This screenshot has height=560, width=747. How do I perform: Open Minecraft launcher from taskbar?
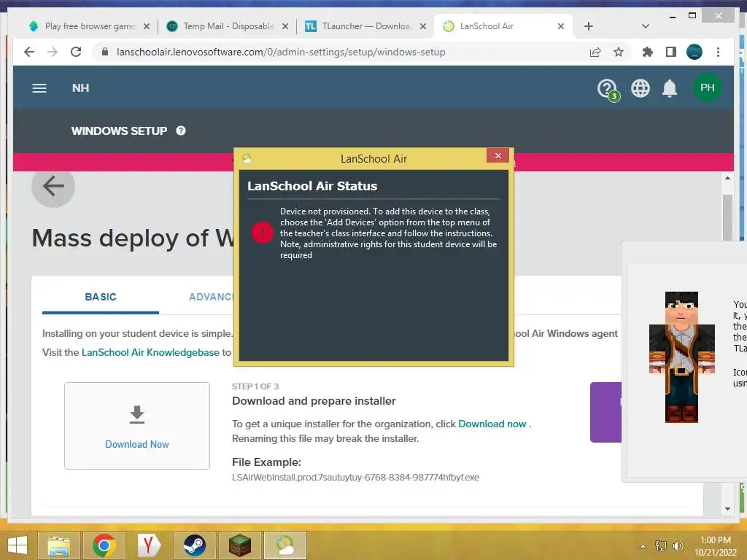pos(239,545)
